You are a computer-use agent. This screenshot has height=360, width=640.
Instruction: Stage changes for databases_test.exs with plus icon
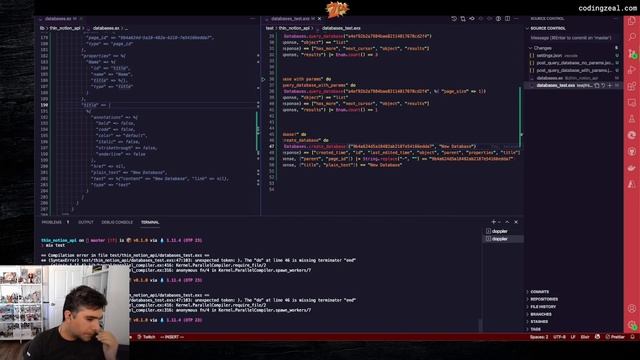(x=610, y=85)
